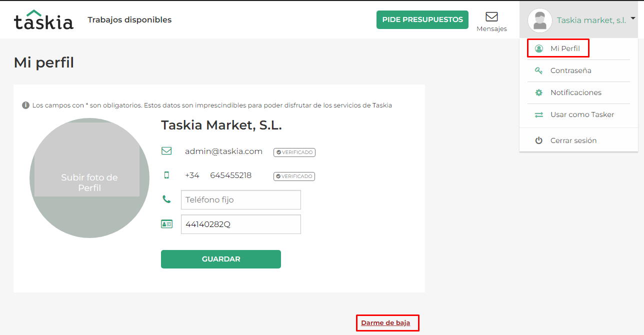Click the PIDE PRESUPUESTOS button
Screen dimensions: 644x335
(422, 19)
